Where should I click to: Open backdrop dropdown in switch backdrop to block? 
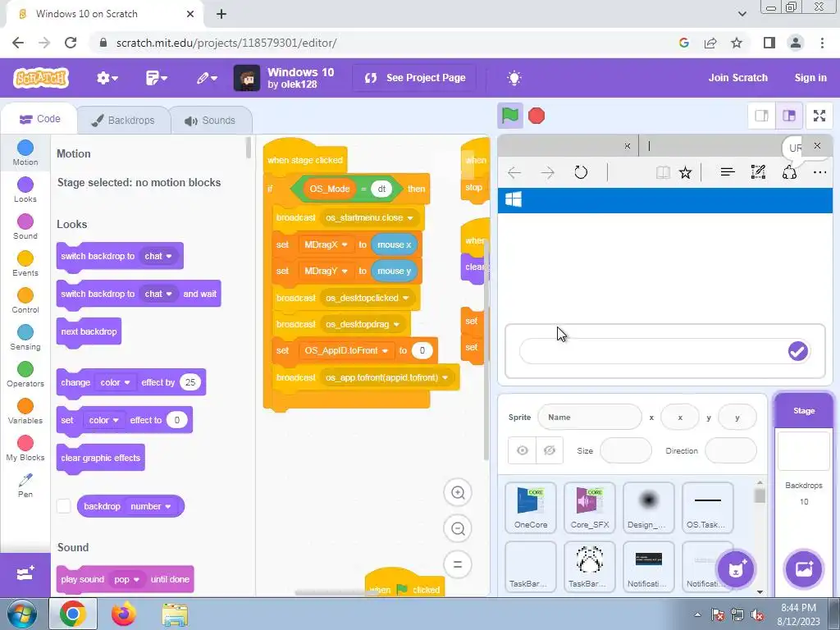point(158,256)
